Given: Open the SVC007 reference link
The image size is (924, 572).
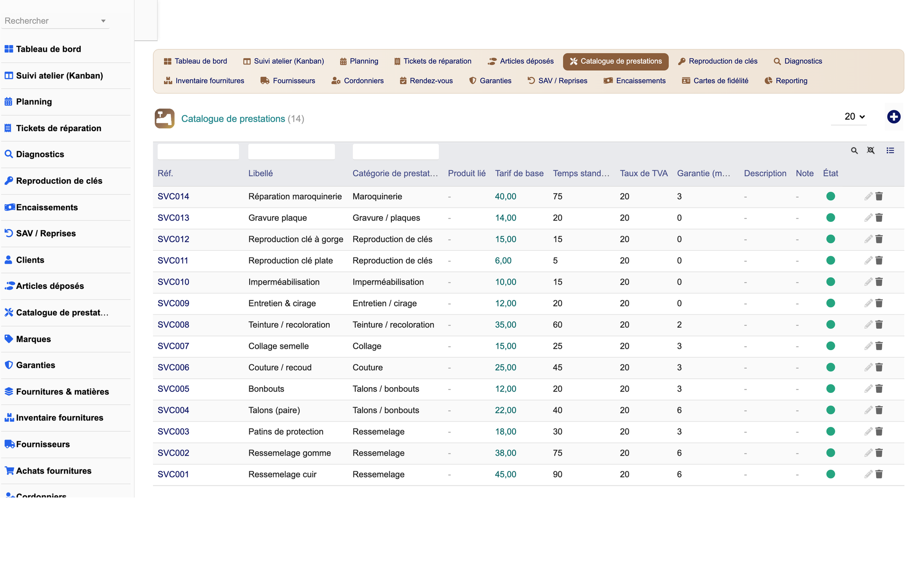Looking at the screenshot, I should coord(173,346).
